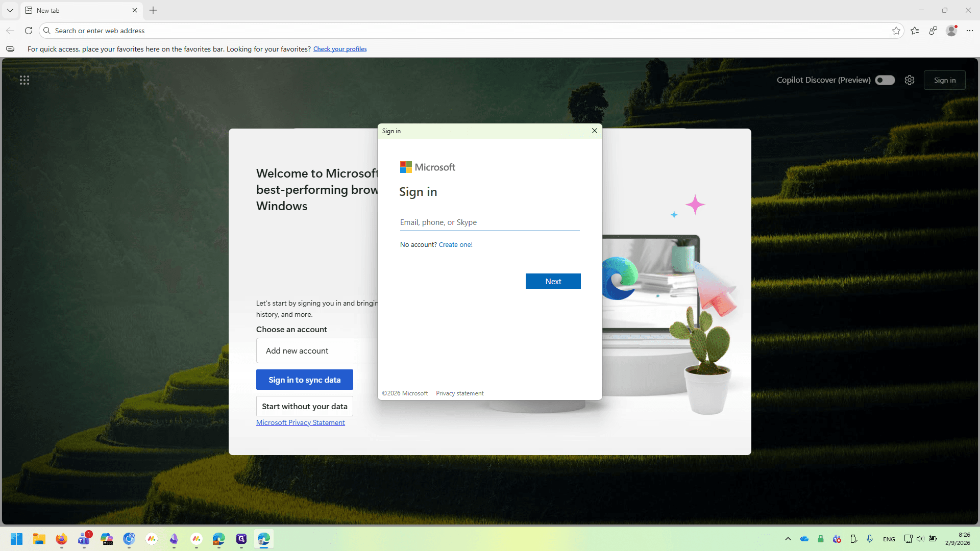Viewport: 980px width, 551px height.
Task: Open File Explorer from taskbar
Action: pos(39,539)
